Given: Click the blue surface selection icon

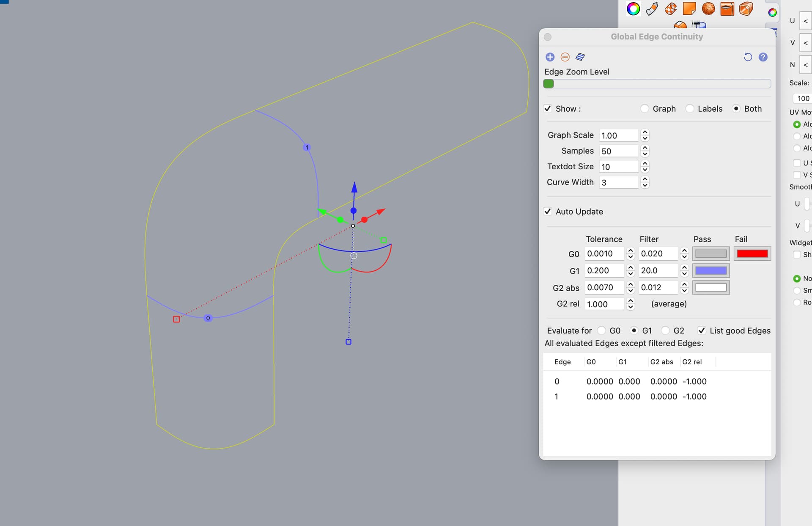Looking at the screenshot, I should 580,57.
